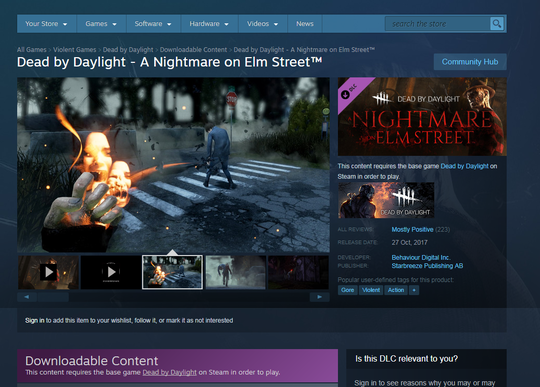Click the final breadcrumb A Nightmare on Elm Street

tap(304, 50)
